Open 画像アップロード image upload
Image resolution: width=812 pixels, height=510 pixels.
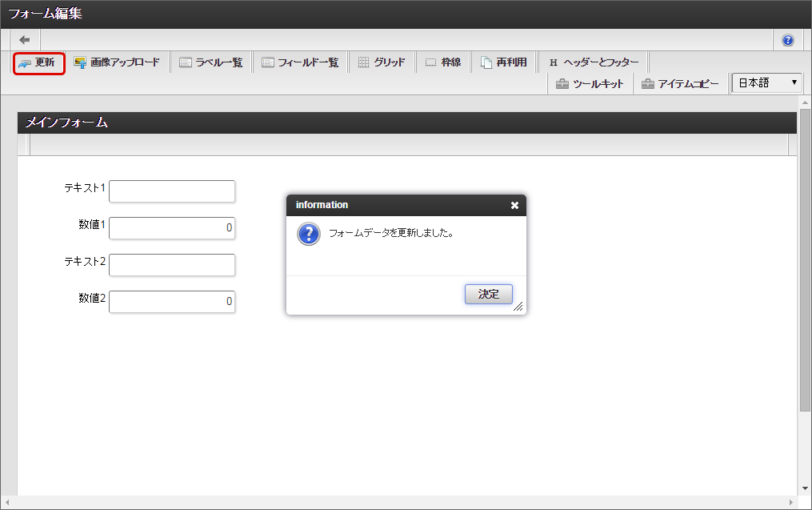117,62
